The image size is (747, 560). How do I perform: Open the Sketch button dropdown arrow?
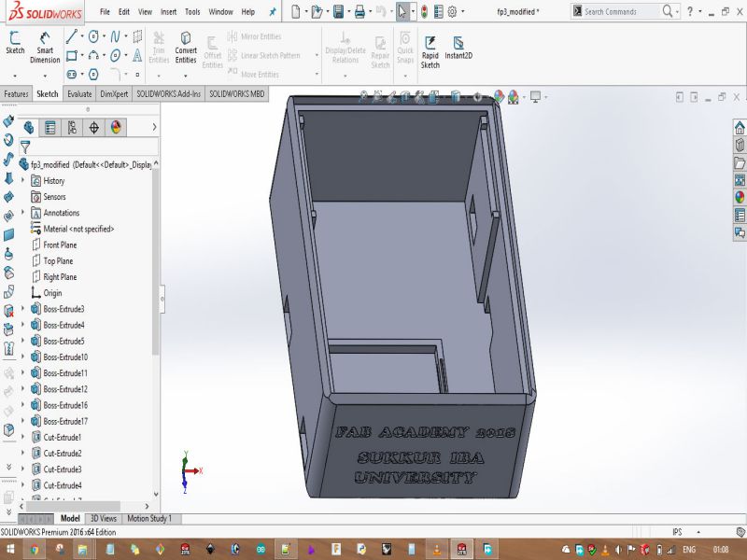click(15, 76)
